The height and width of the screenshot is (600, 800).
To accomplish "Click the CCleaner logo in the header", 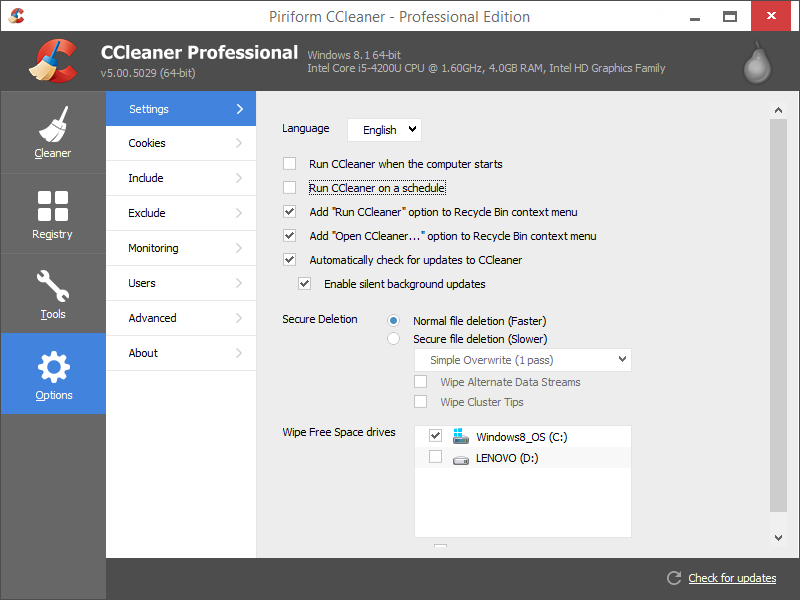I will click(x=55, y=60).
